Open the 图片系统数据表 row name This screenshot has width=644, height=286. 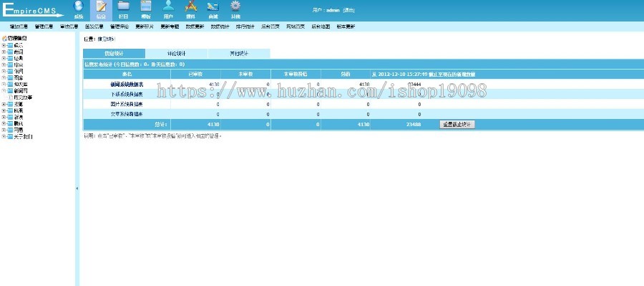point(127,104)
